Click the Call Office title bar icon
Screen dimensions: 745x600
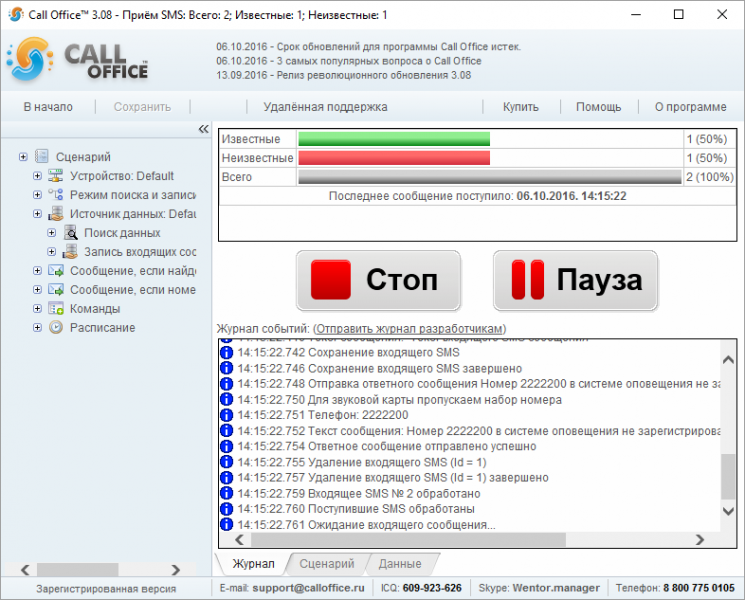(16, 15)
